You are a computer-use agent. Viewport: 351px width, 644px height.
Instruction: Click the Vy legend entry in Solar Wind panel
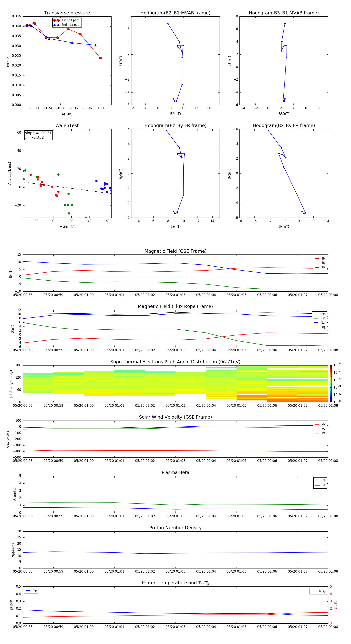[x=320, y=429]
